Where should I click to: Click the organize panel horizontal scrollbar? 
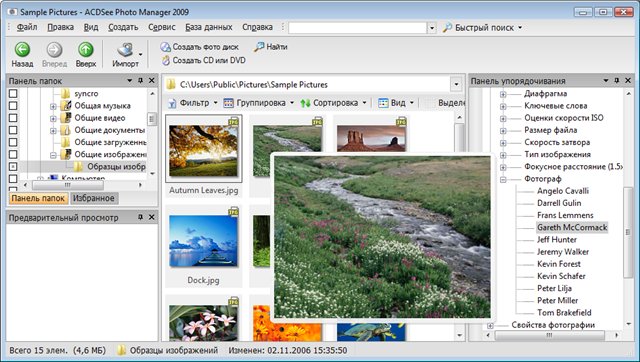point(549,335)
